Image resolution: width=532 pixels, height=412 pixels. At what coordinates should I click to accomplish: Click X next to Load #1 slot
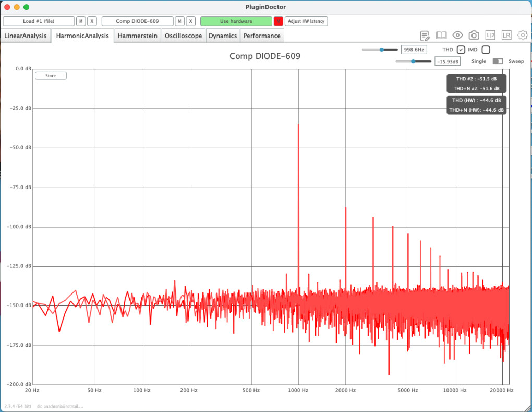tap(92, 21)
